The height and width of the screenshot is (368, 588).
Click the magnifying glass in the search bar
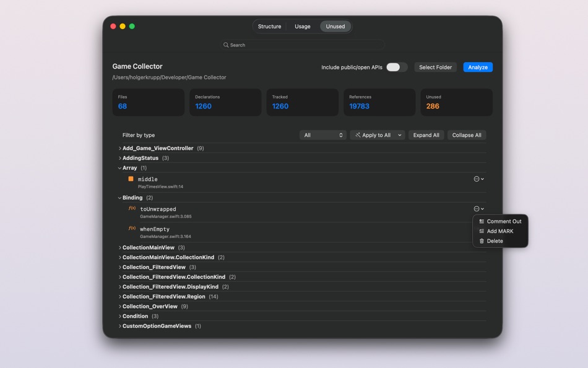click(x=226, y=45)
